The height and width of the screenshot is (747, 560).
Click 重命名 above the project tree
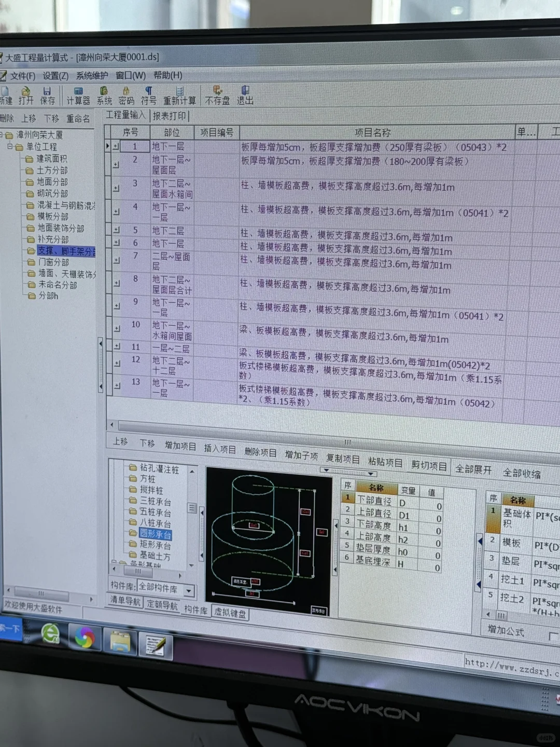pos(78,119)
